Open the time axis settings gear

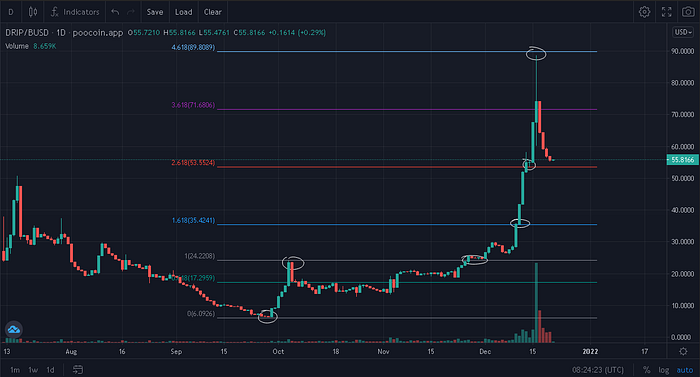point(683,352)
